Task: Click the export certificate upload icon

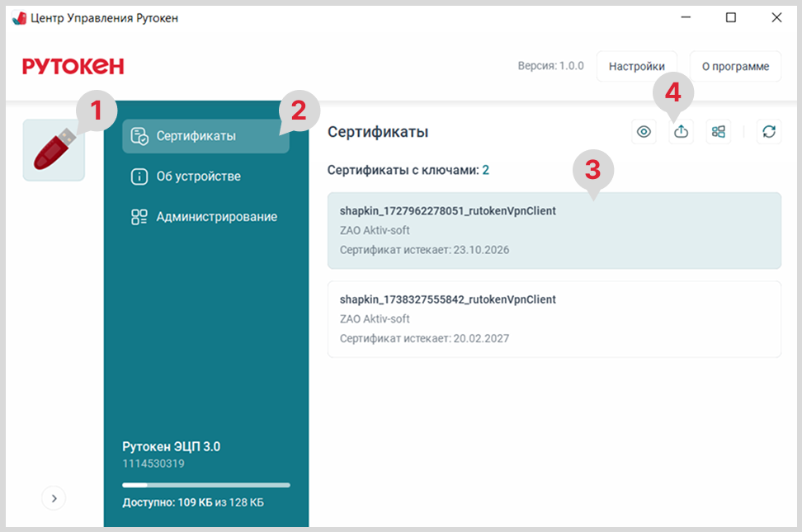Action: pyautogui.click(x=682, y=132)
